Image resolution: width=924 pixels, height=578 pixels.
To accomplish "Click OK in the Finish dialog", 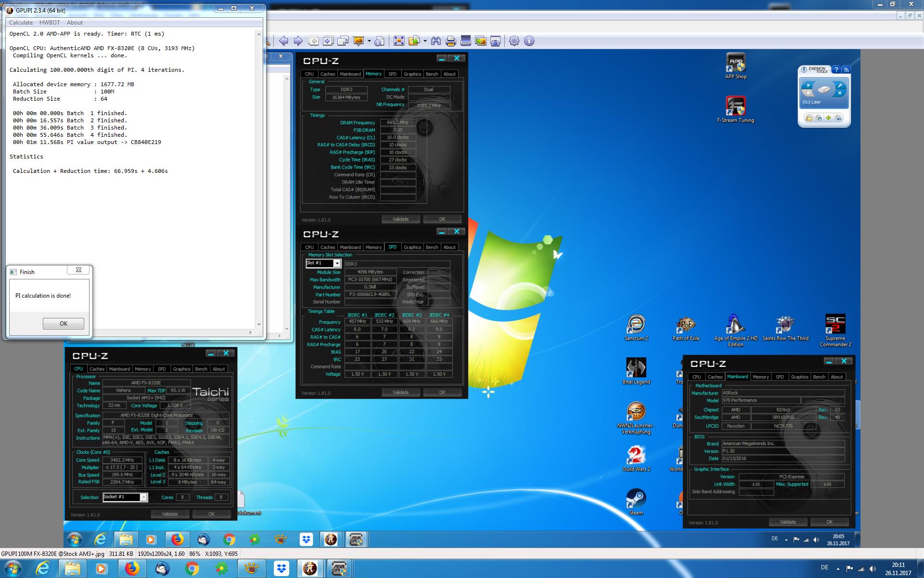I will [x=64, y=324].
